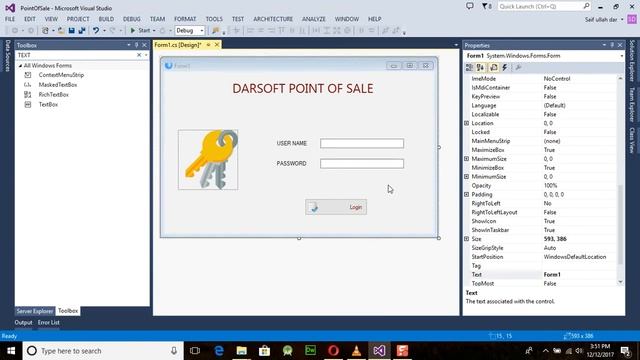The height and width of the screenshot is (360, 640).
Task: Click the Save All icon
Action: coord(82,31)
